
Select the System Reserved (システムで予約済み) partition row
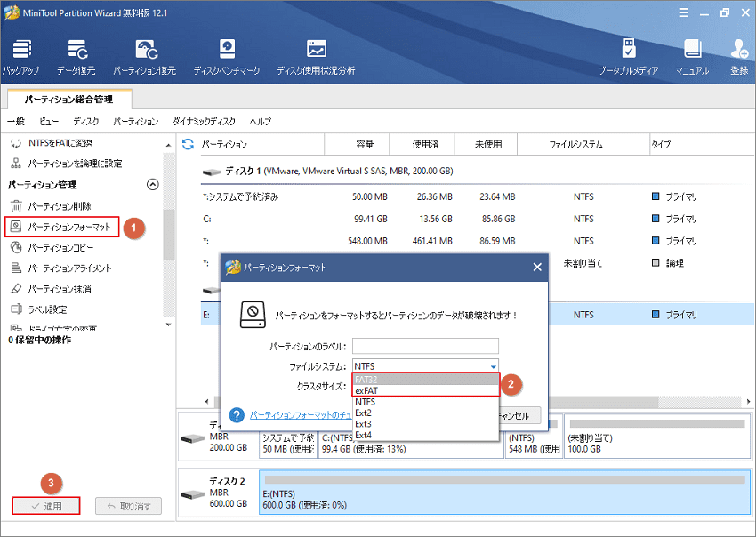click(477, 196)
